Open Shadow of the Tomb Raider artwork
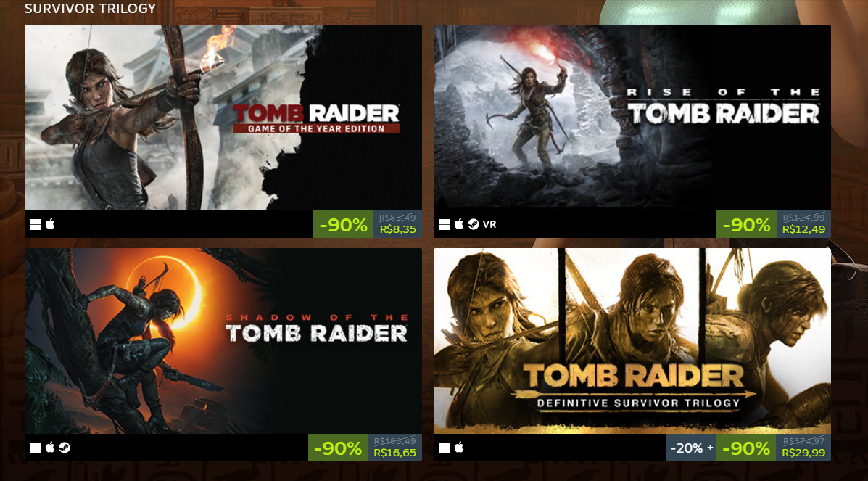This screenshot has width=868, height=481. (223, 341)
